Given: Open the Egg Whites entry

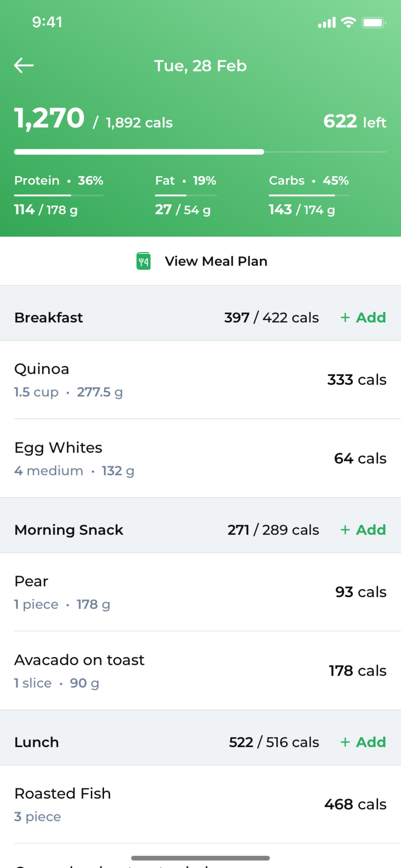Looking at the screenshot, I should coord(200,458).
